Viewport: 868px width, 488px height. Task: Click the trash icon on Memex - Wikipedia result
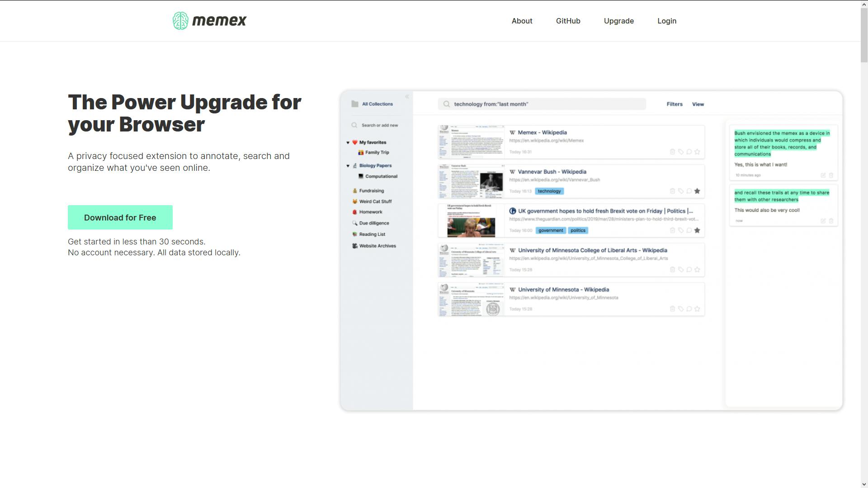tap(672, 152)
